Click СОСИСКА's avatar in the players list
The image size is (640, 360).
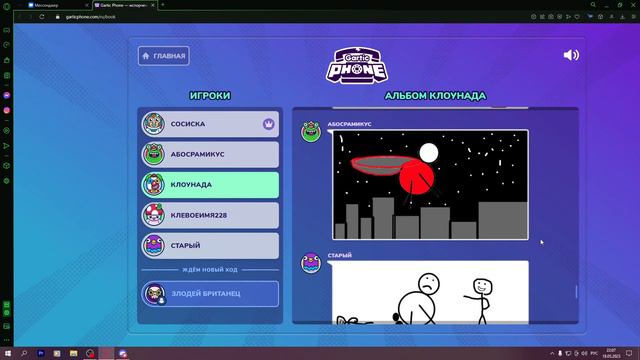tap(153, 124)
